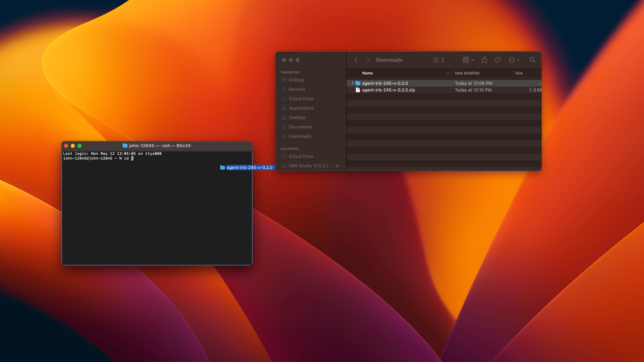Open iCloud Drive under Locations

301,156
